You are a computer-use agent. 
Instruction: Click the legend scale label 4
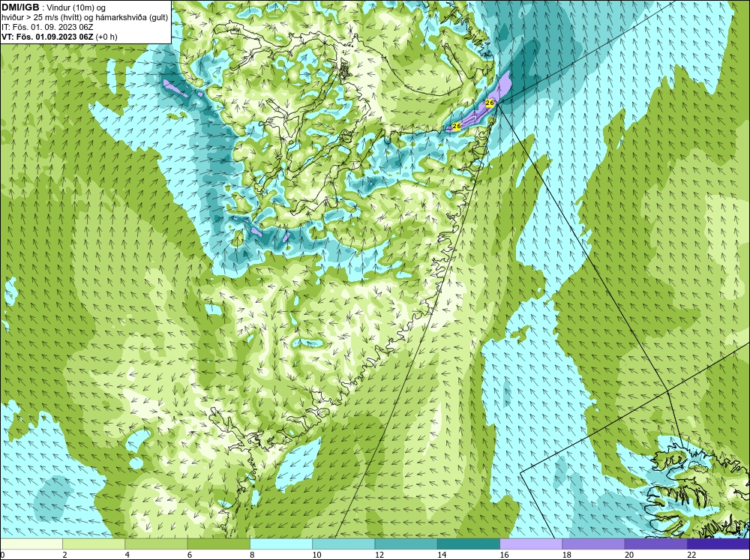[127, 555]
